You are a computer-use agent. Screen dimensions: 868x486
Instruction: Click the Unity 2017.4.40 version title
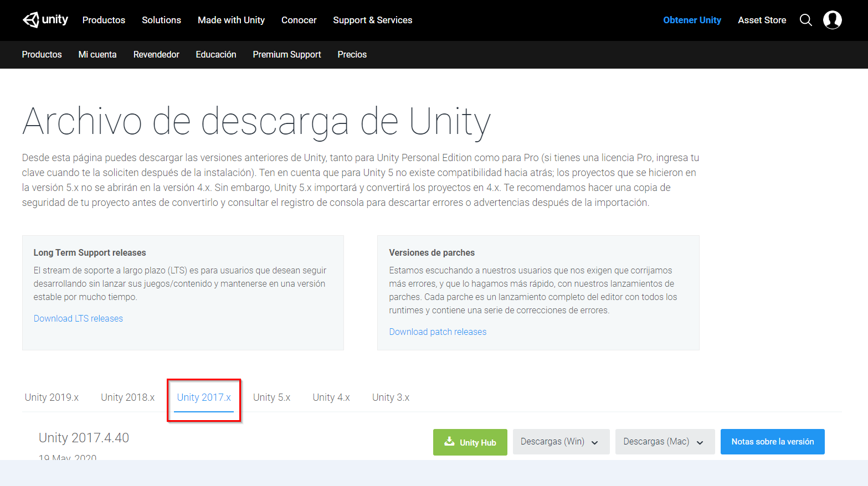tap(84, 438)
